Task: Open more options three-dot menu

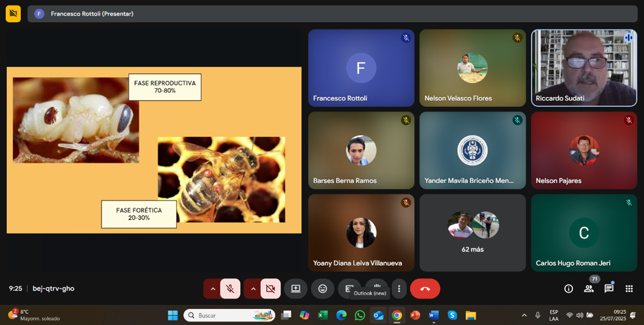Action: click(x=399, y=289)
